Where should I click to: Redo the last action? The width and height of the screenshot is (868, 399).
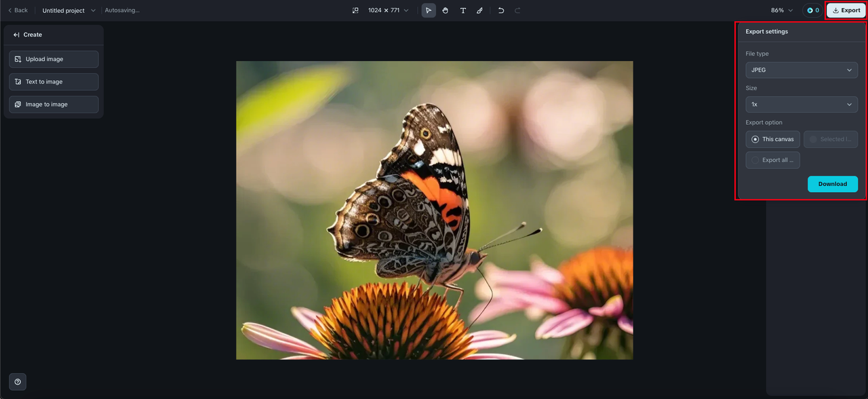[518, 10]
